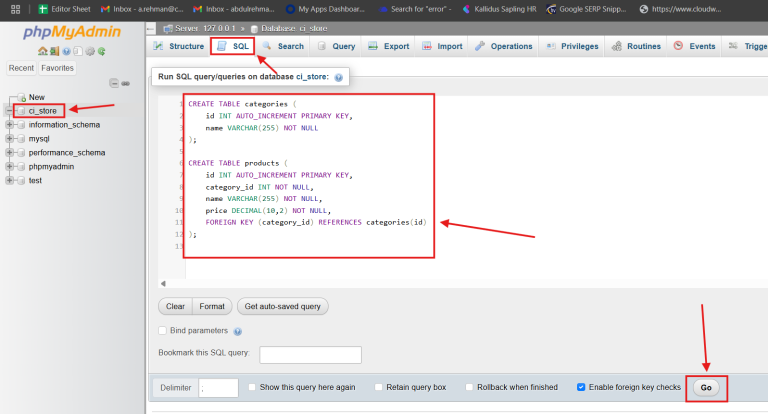Click the Go button
The height and width of the screenshot is (414, 768).
(706, 388)
